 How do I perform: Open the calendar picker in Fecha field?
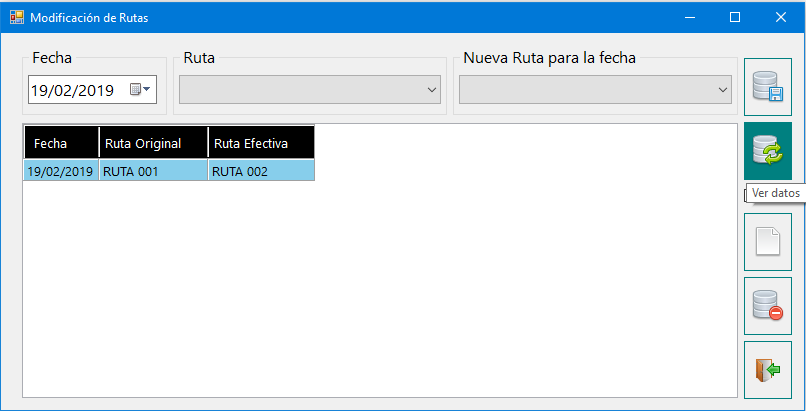pos(139,90)
